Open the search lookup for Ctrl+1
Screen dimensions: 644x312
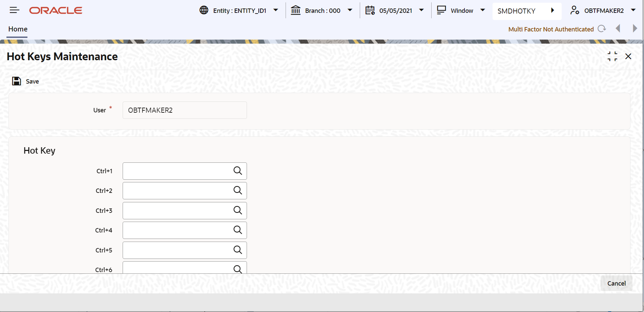coord(237,171)
